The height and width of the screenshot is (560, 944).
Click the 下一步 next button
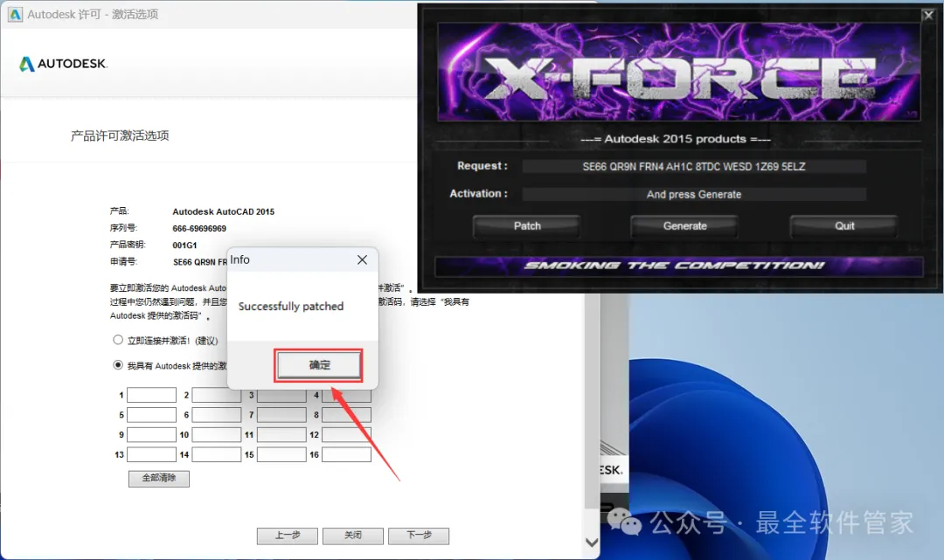click(419, 536)
